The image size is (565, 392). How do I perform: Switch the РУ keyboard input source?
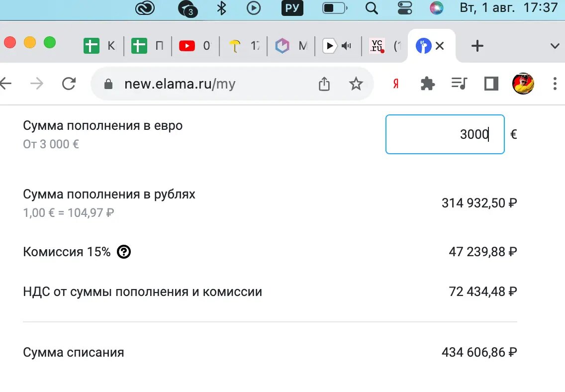coord(292,8)
